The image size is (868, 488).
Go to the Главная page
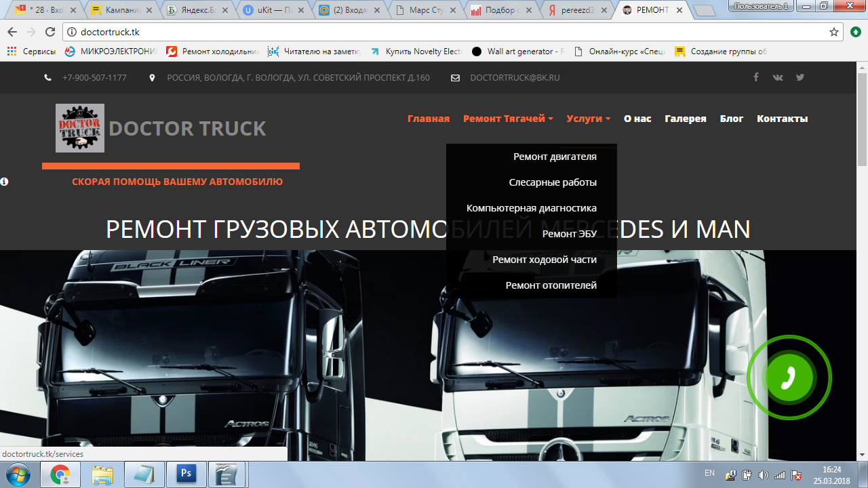429,119
